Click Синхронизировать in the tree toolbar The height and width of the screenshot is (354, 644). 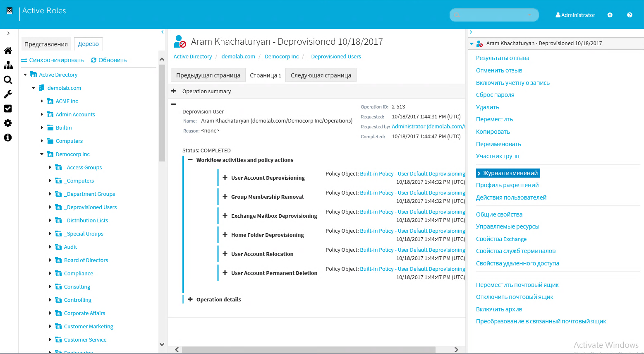pos(53,60)
